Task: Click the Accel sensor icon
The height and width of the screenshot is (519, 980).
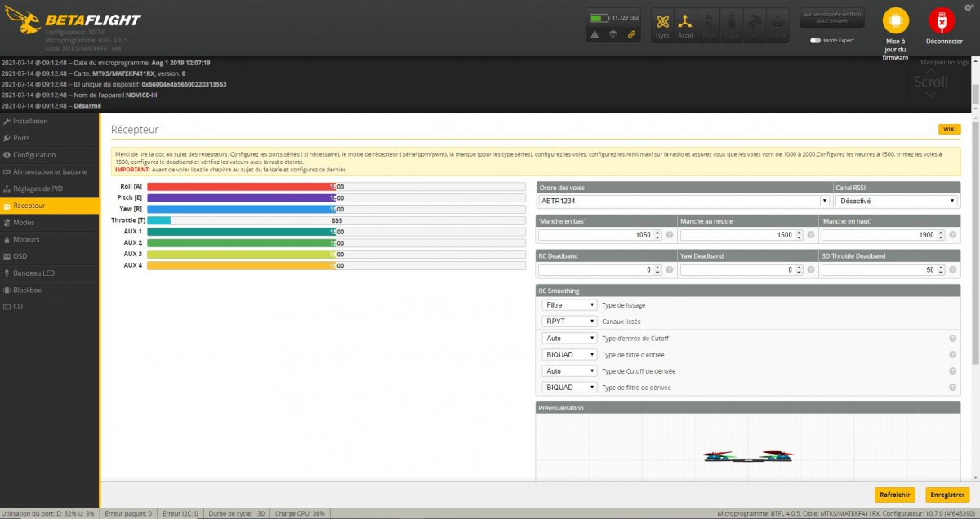Action: 685,24
